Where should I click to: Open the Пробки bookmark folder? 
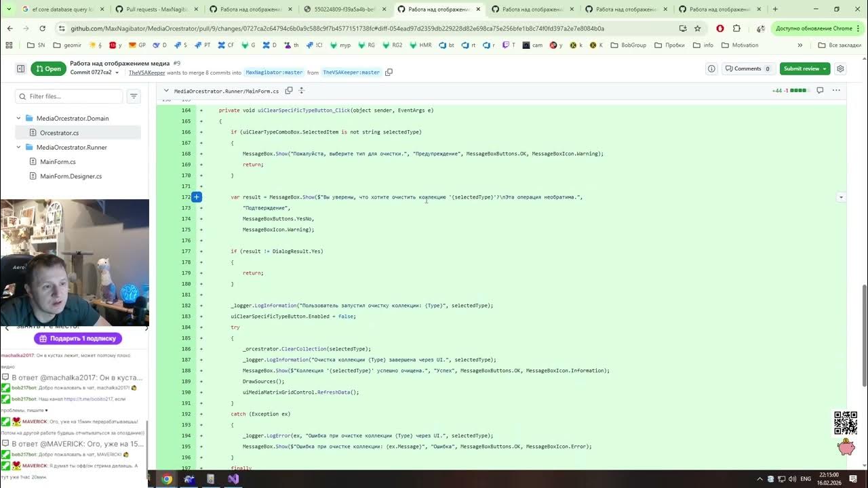pyautogui.click(x=669, y=45)
